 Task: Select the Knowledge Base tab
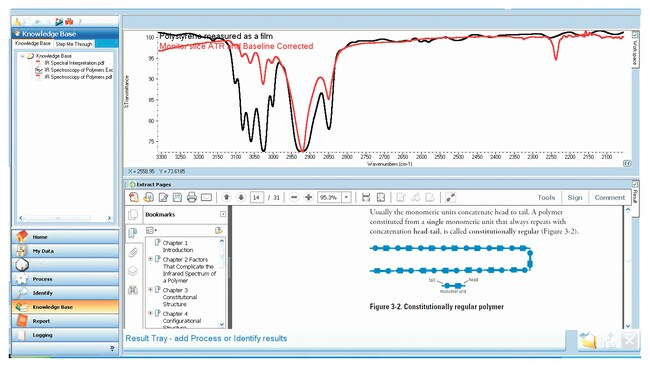pos(33,44)
